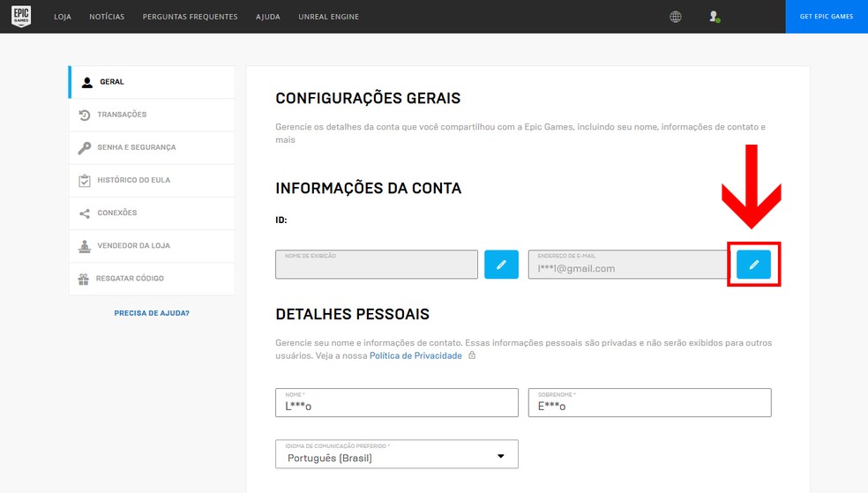
Task: Click the Endereço de E-mail field
Action: coord(628,265)
